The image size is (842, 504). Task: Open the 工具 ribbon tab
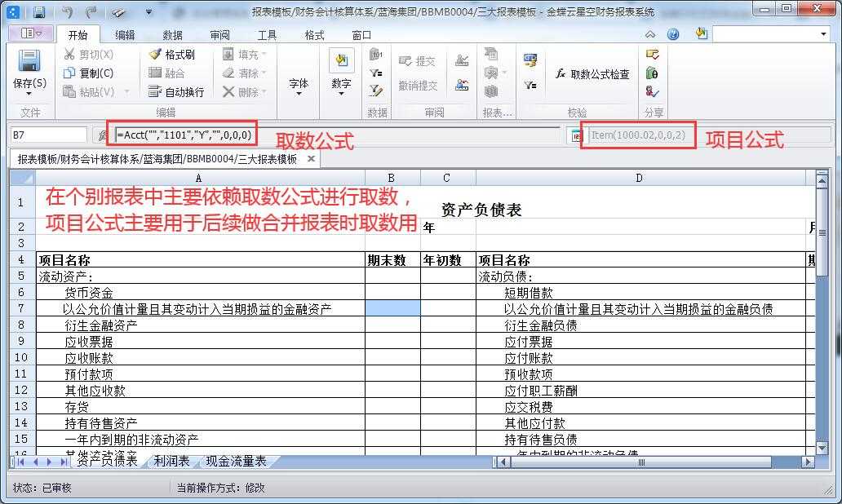(x=267, y=35)
